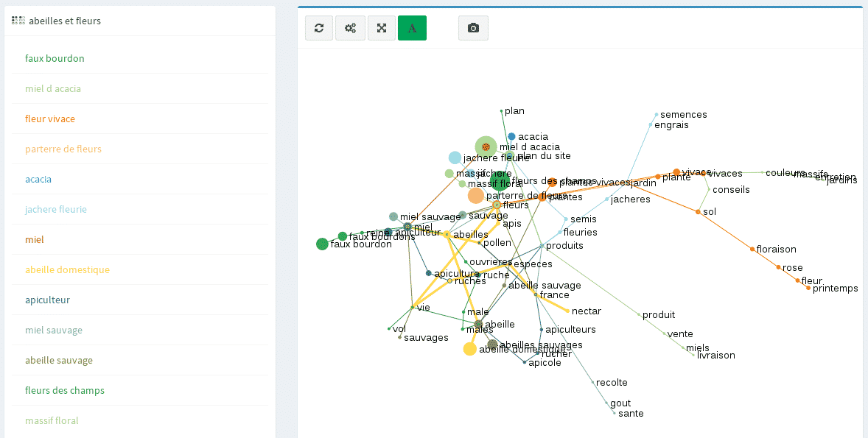
Task: Click the 'sauvages' node label
Action: point(426,338)
